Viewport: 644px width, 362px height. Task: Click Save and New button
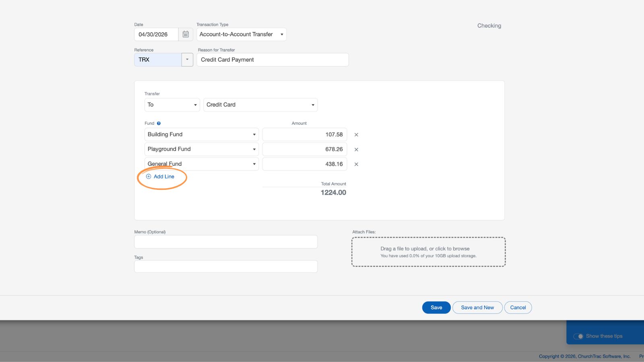[477, 308]
